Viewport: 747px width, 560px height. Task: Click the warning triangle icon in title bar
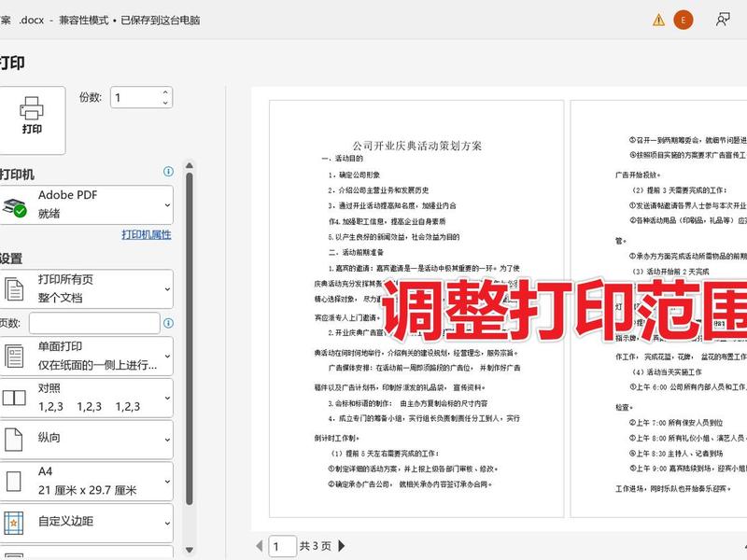(659, 20)
